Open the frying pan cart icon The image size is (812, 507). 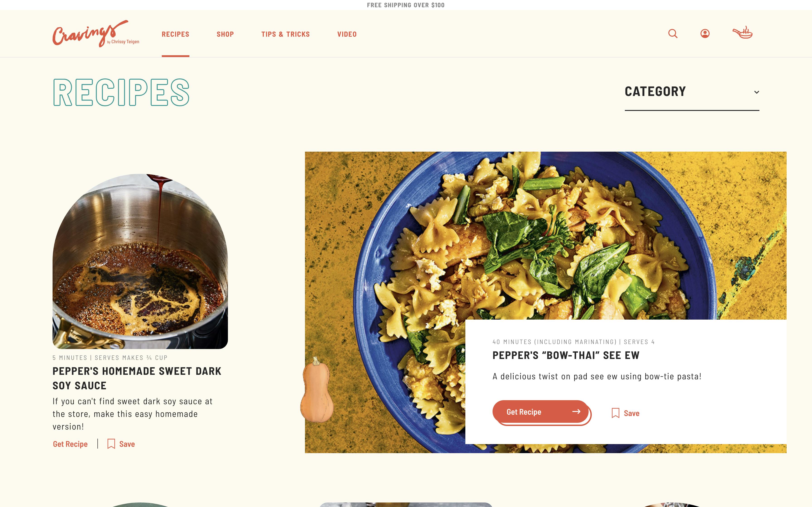742,33
